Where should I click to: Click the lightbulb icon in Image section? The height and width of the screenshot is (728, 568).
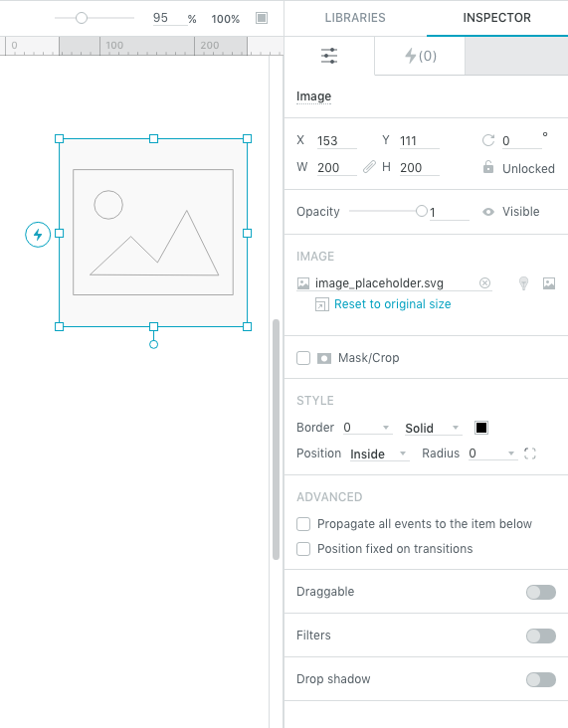[x=523, y=283]
